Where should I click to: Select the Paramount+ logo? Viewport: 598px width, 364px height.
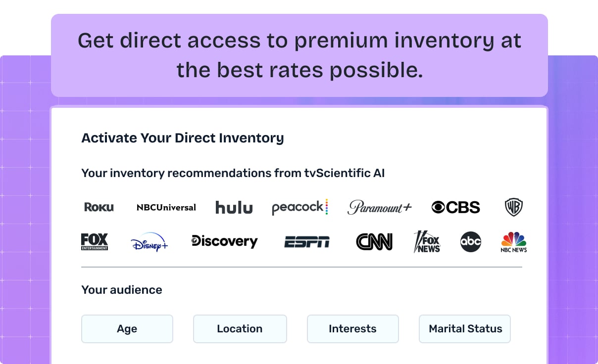[380, 207]
